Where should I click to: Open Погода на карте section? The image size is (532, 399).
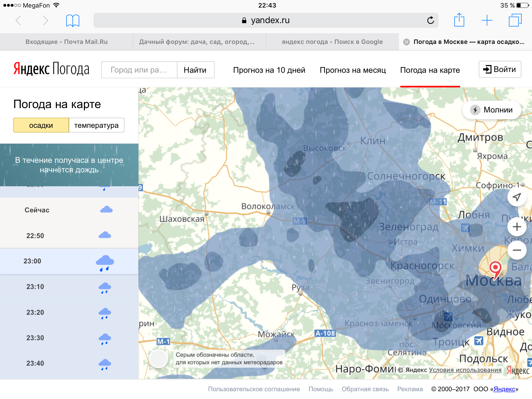coord(430,70)
